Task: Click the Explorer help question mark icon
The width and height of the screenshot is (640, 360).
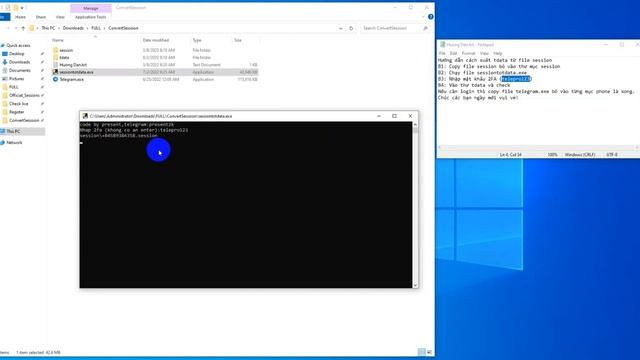Action: (x=431, y=17)
